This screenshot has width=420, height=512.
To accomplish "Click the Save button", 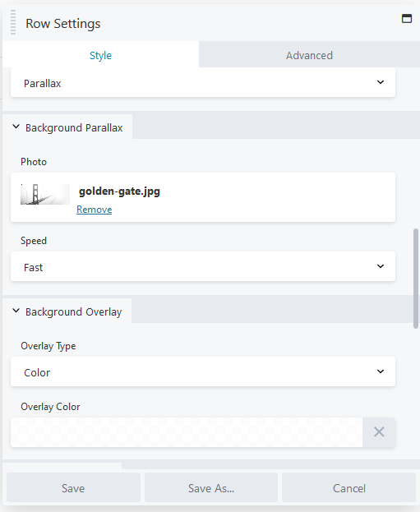I will point(73,488).
